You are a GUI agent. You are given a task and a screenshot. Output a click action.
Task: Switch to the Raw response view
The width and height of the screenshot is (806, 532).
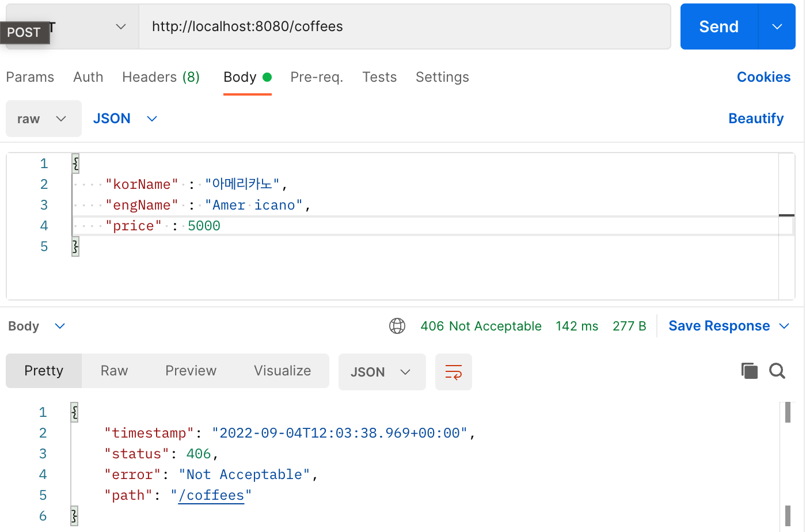pyautogui.click(x=114, y=371)
